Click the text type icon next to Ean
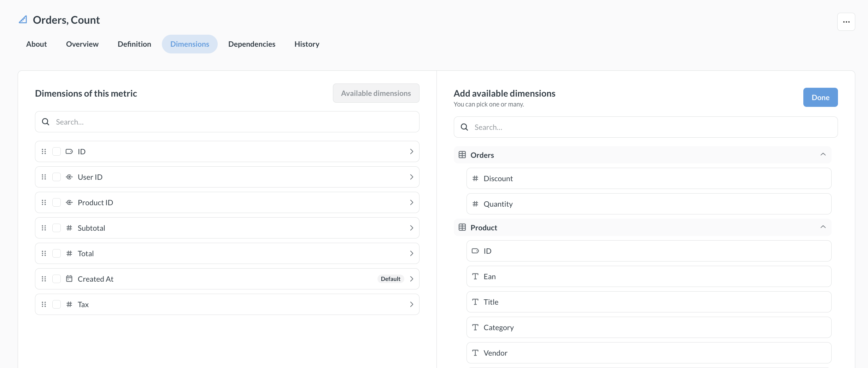 pos(475,276)
